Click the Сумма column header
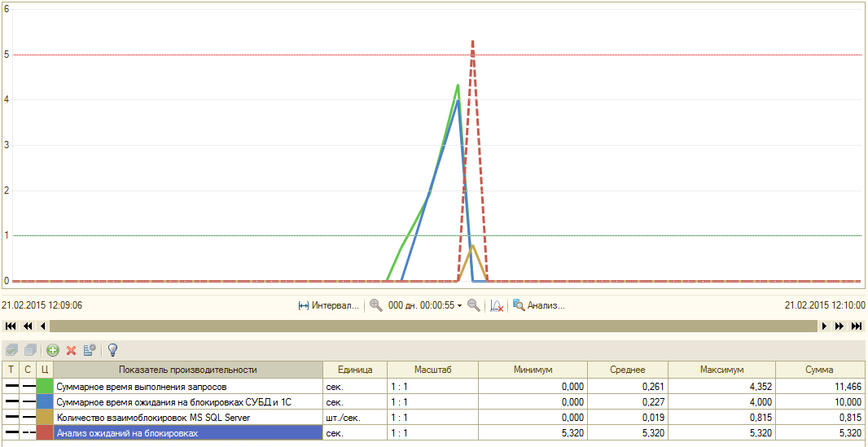Screen dimensions: 868x447 click(821, 370)
